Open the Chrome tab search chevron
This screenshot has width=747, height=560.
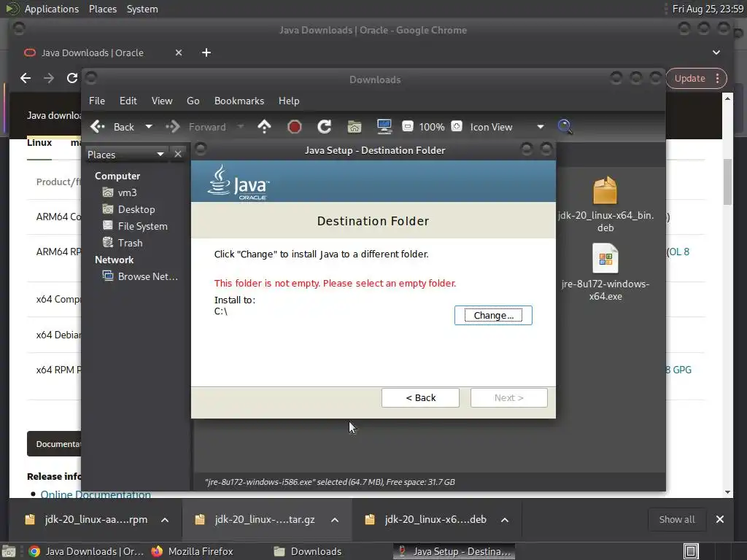pos(716,52)
